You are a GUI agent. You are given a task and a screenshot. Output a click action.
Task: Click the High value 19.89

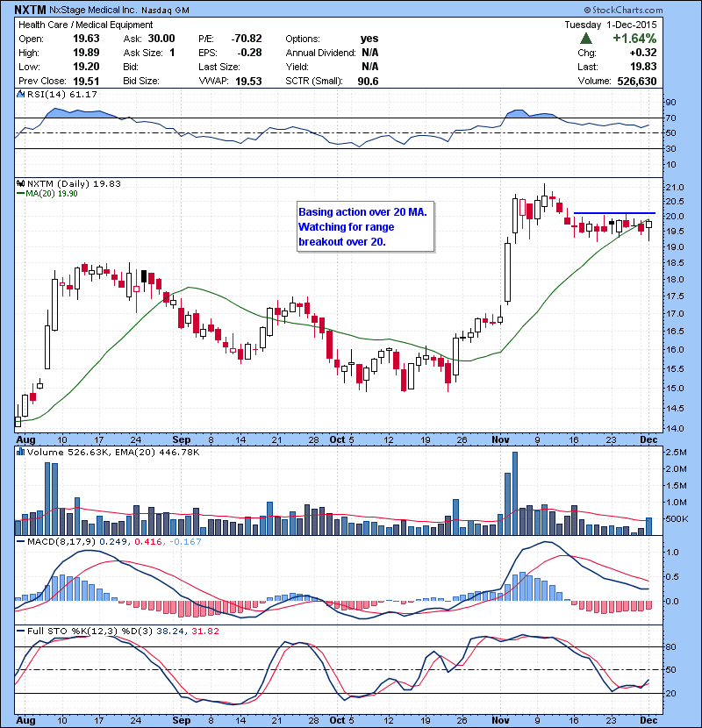(86, 53)
